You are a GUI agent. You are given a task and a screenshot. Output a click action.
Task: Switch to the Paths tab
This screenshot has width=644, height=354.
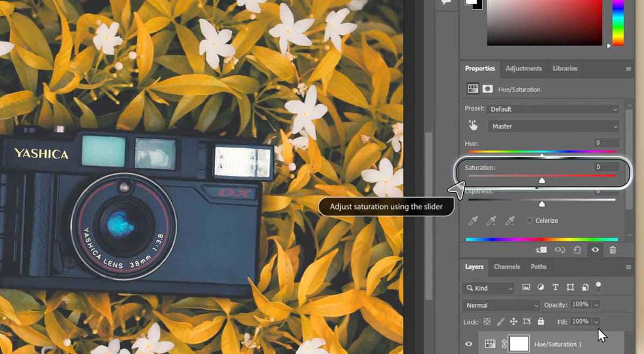pos(538,266)
